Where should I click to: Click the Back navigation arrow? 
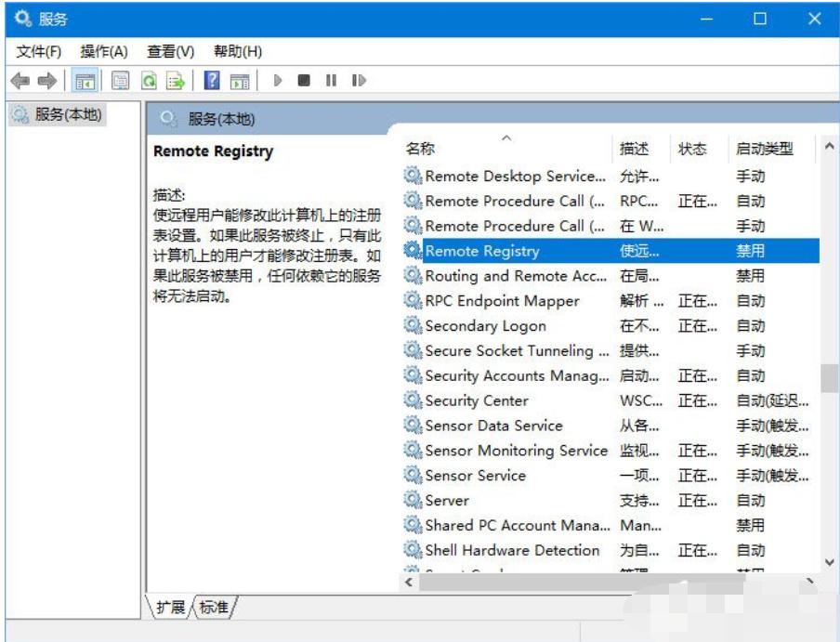coord(19,80)
